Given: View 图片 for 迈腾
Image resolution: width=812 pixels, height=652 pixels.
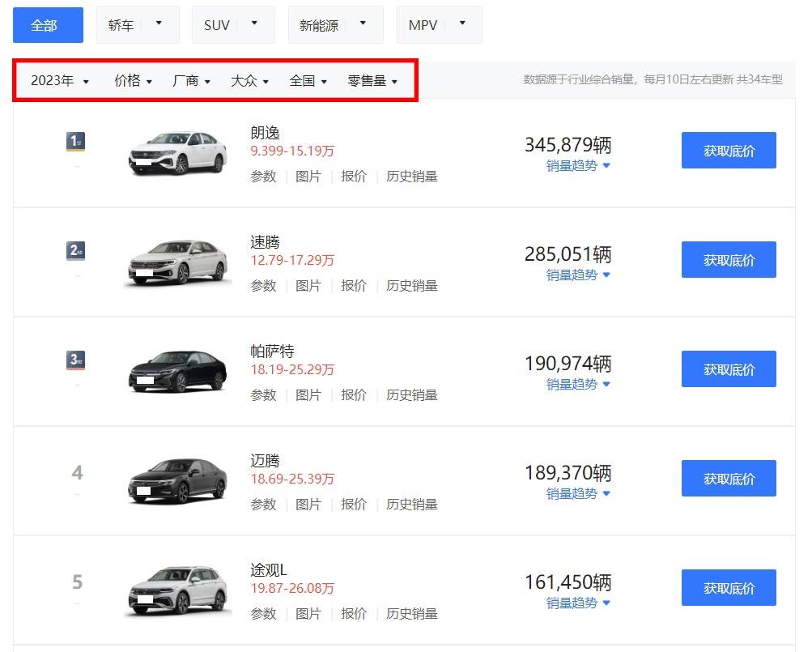Looking at the screenshot, I should coord(308,505).
